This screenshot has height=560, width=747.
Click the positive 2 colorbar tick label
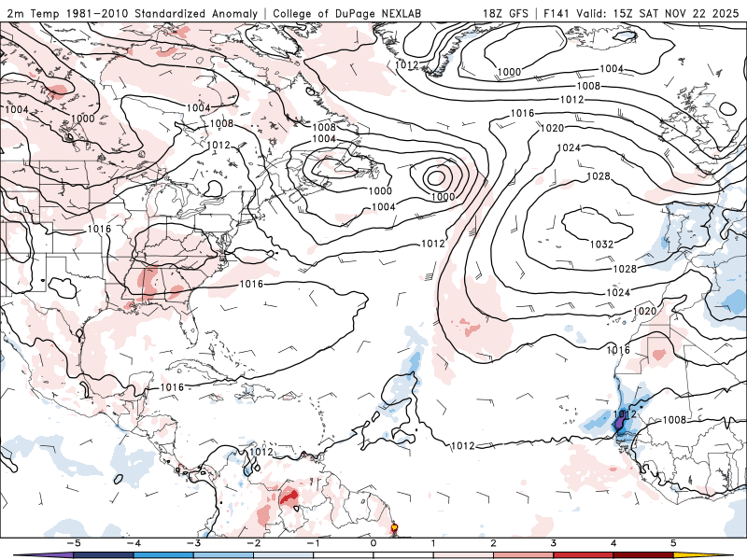click(494, 543)
